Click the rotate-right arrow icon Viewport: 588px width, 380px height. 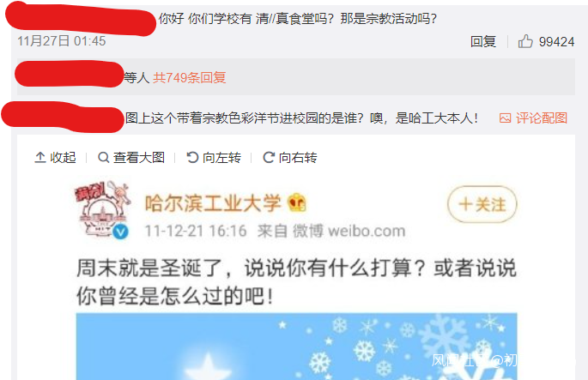[269, 157]
